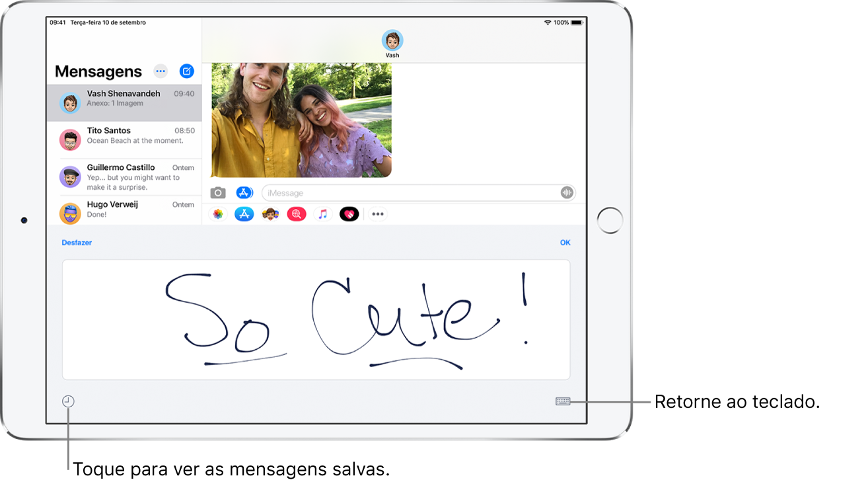Tap the 09:40 timestamp on Vash Shenavandeh
868x484 pixels.
[x=184, y=94]
